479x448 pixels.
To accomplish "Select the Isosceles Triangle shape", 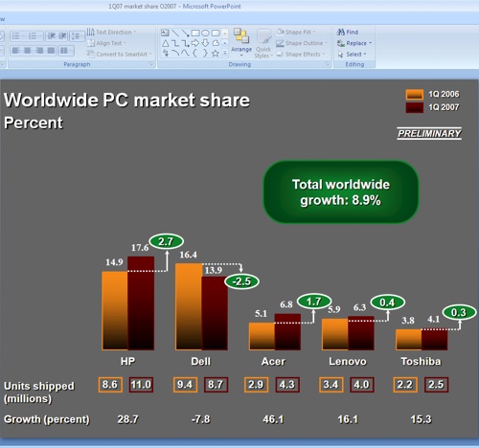I will (165, 43).
